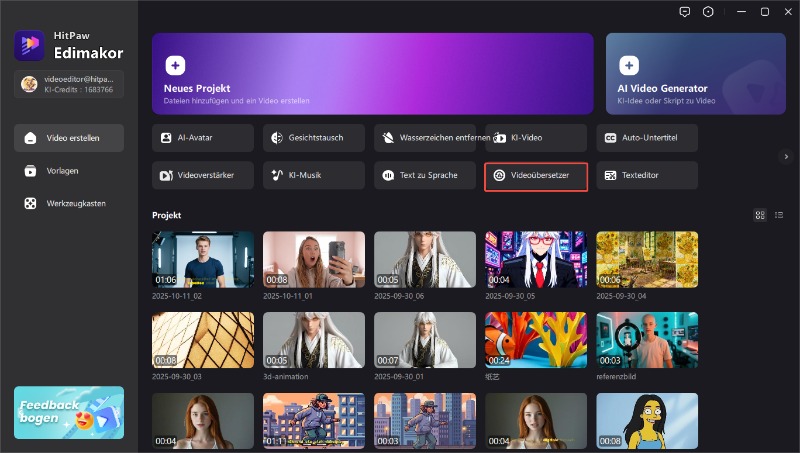Click the plus icon on AI Video Generator
This screenshot has width=800, height=453.
(629, 65)
